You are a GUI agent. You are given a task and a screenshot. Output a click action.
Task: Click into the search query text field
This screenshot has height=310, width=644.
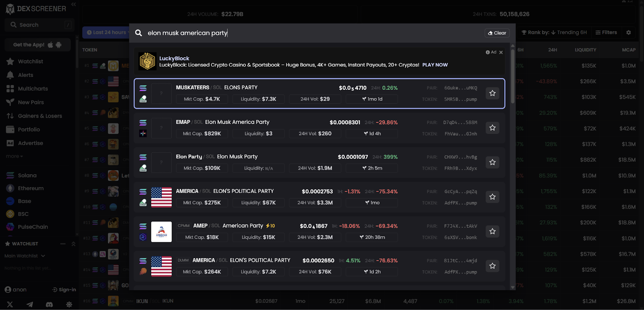(x=314, y=33)
